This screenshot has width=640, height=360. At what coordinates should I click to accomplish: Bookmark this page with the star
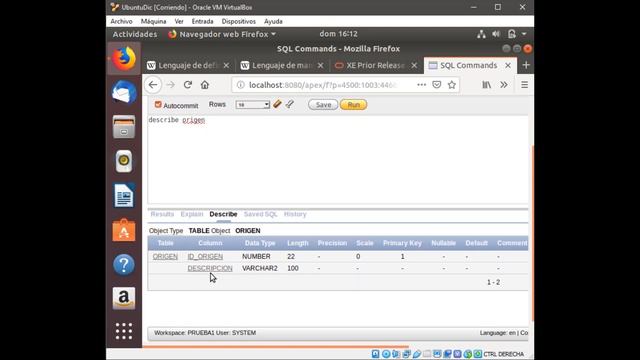[452, 84]
